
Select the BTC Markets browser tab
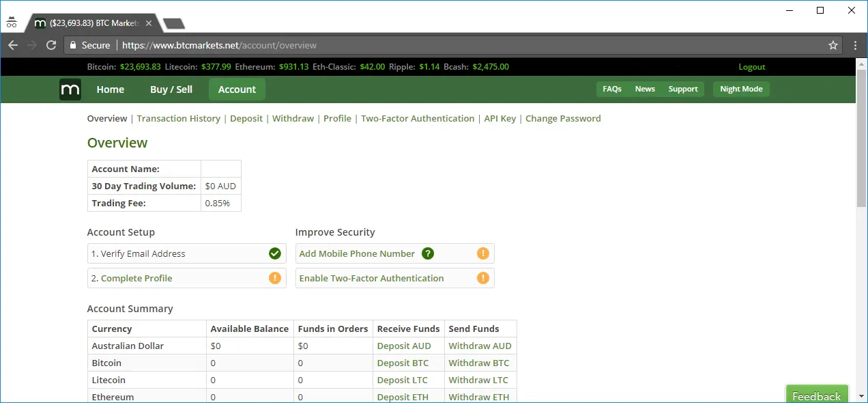93,23
